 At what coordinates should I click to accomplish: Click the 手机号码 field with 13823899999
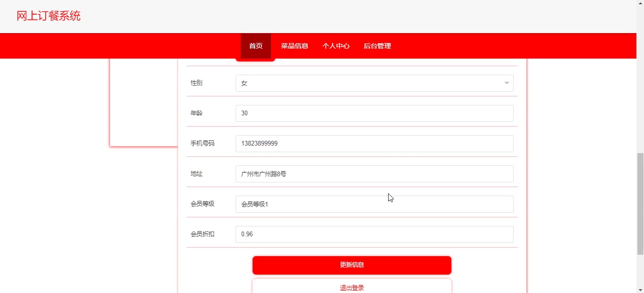click(x=374, y=144)
